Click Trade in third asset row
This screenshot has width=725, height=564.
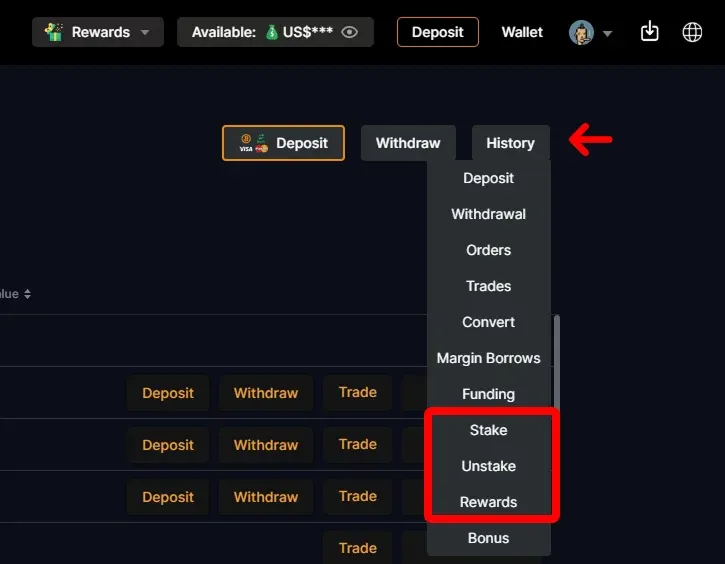(x=357, y=496)
